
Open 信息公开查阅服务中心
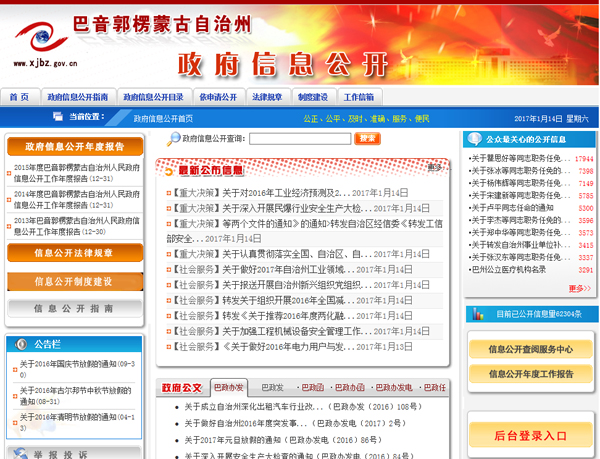point(530,350)
